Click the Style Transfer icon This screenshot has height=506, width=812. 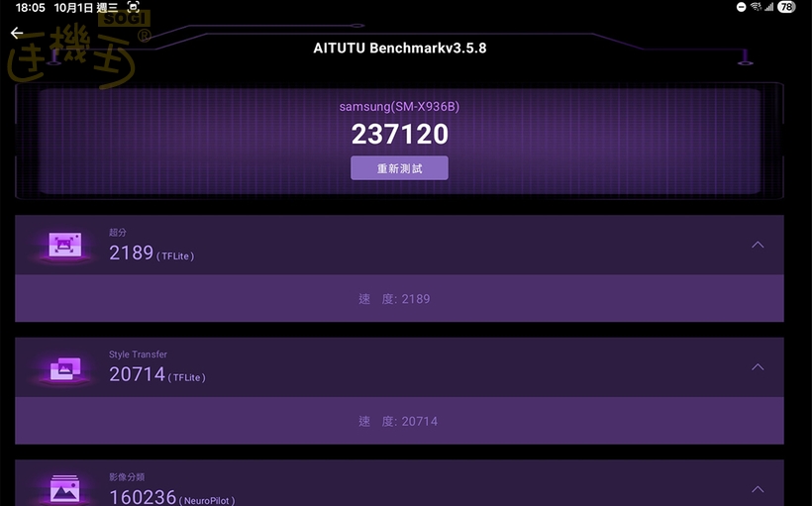click(64, 368)
